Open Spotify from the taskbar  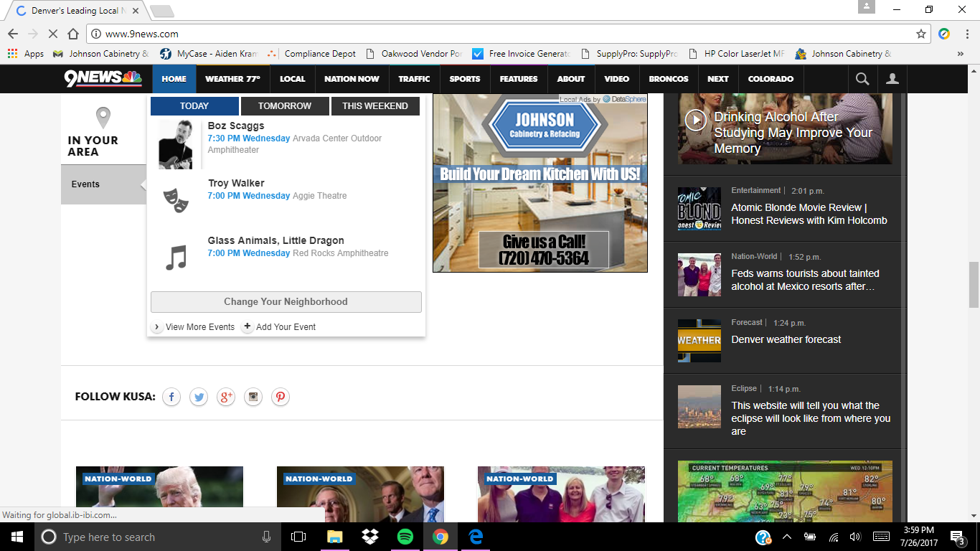tap(405, 537)
